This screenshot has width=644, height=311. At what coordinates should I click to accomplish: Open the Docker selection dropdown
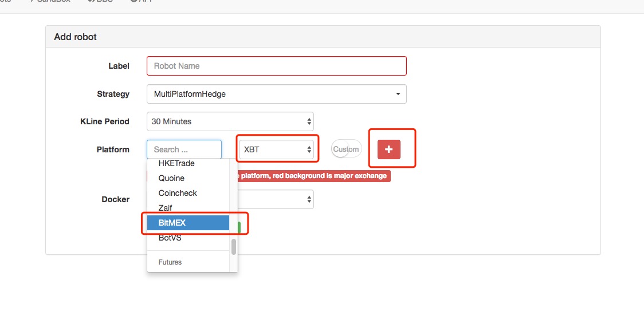276,199
